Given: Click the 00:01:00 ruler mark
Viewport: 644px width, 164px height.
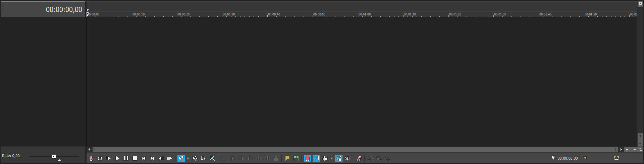Looking at the screenshot, I should click(x=365, y=14).
